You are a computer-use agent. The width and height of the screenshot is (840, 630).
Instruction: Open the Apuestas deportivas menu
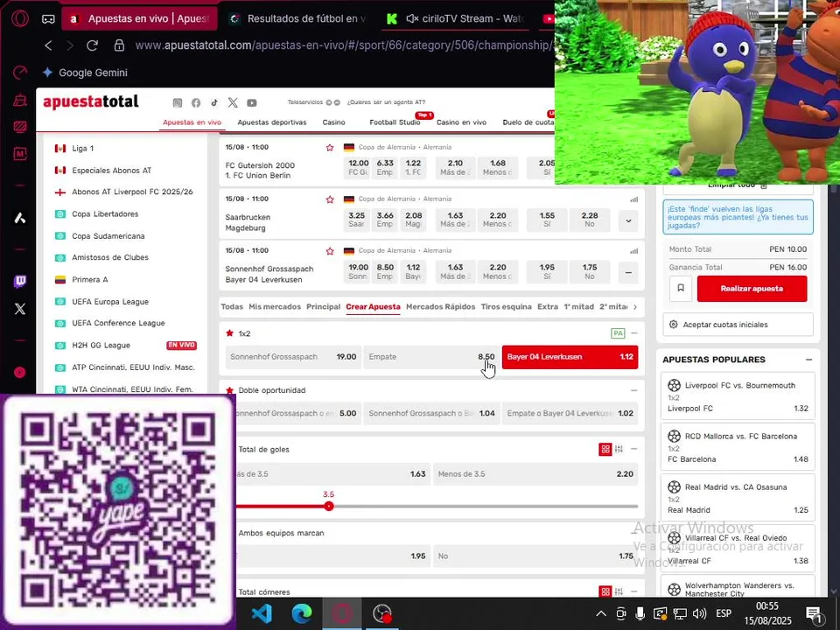pos(271,122)
